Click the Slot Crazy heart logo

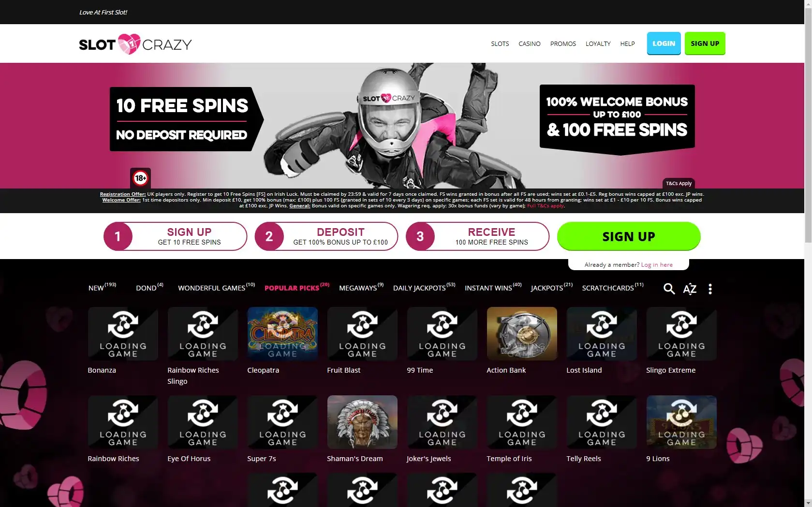135,44
